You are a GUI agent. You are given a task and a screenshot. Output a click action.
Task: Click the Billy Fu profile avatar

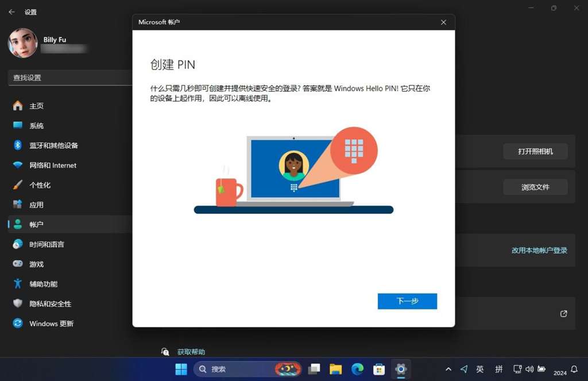(x=23, y=43)
